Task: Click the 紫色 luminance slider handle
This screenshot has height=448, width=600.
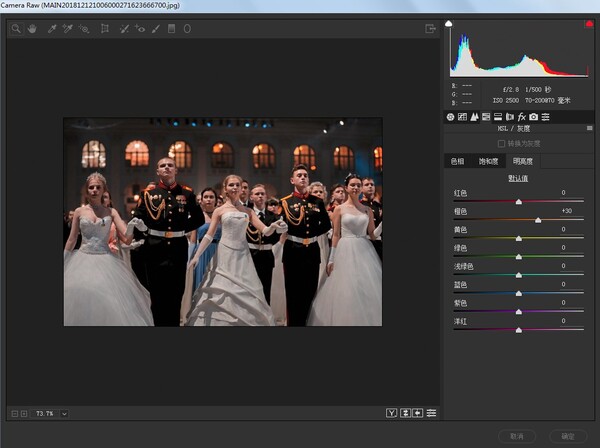Action: 519,312
